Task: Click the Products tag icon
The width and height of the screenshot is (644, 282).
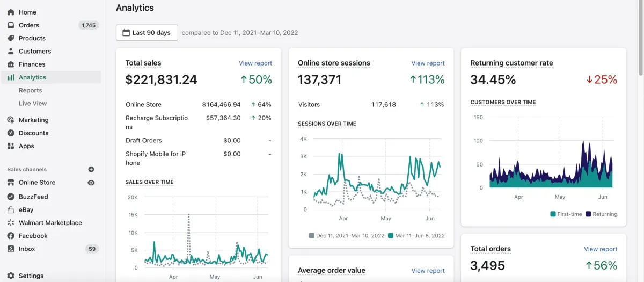Action: tap(11, 38)
